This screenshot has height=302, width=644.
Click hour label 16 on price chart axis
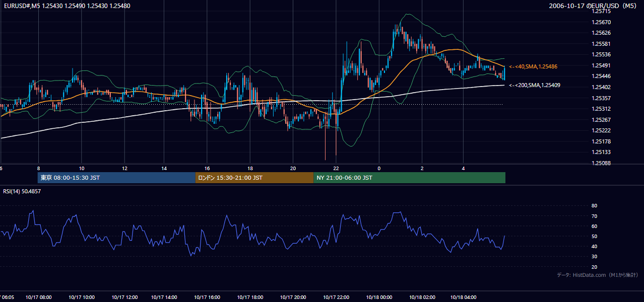pyautogui.click(x=207, y=168)
